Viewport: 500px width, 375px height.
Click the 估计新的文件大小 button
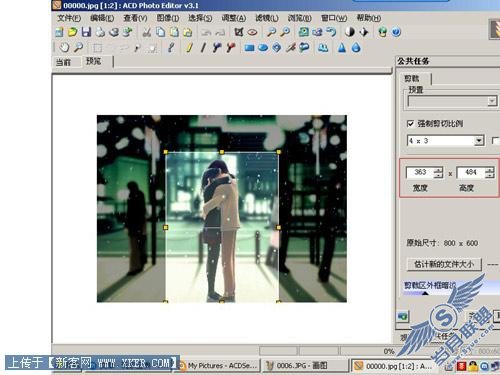click(444, 264)
